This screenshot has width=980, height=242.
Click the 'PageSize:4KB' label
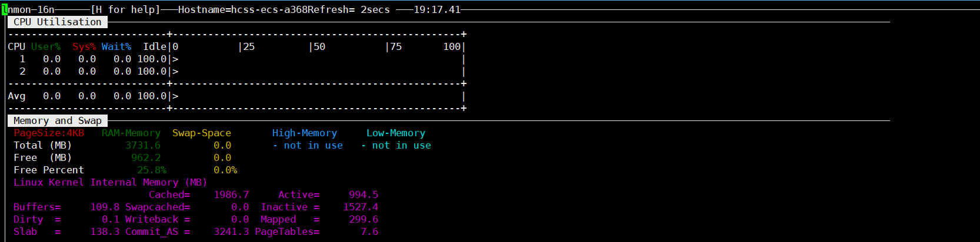point(49,133)
